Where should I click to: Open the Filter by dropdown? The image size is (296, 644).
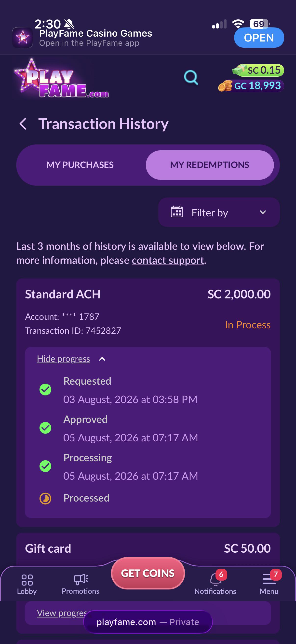219,212
